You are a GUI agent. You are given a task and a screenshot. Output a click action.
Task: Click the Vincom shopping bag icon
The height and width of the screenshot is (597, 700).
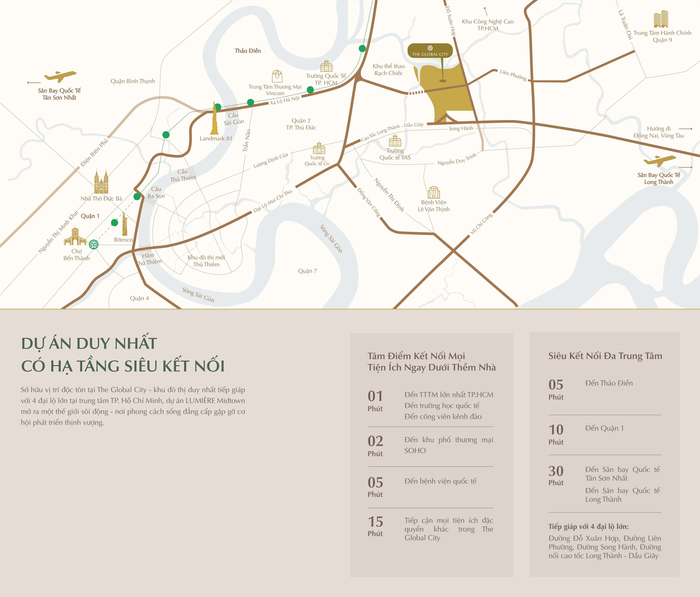pyautogui.click(x=277, y=76)
